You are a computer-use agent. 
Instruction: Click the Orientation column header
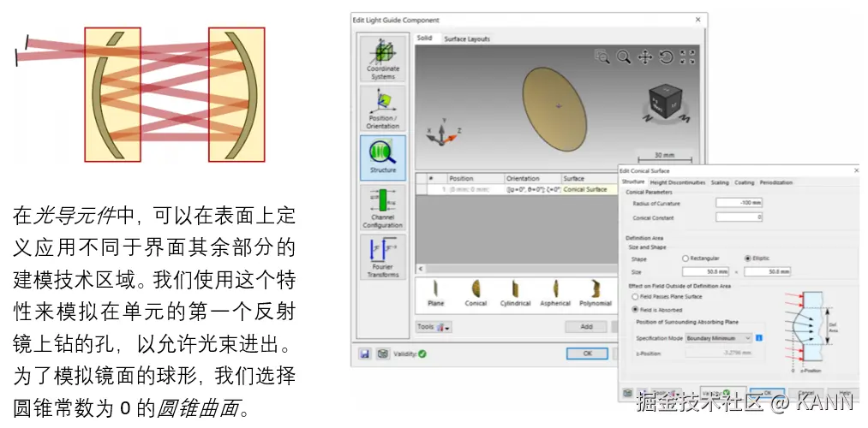(532, 179)
